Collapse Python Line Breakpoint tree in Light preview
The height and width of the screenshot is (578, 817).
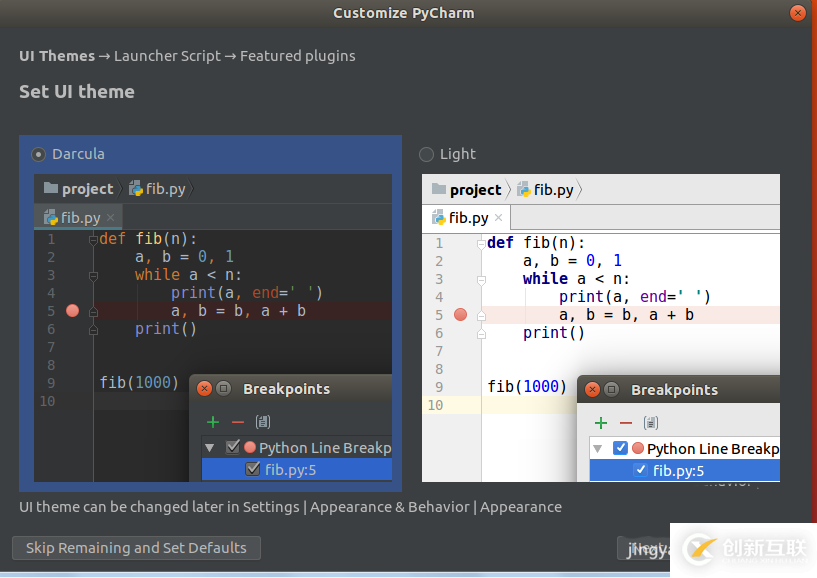(x=598, y=449)
